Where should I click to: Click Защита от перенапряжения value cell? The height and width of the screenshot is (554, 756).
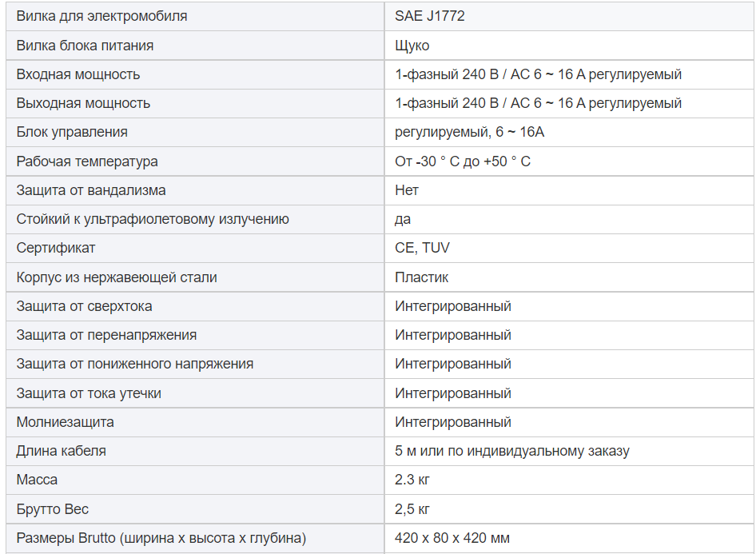[452, 335]
